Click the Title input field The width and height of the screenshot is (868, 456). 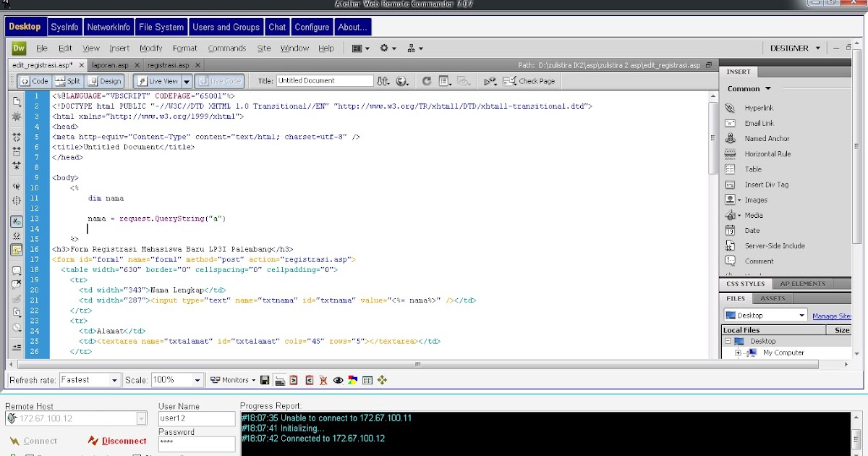pyautogui.click(x=325, y=81)
